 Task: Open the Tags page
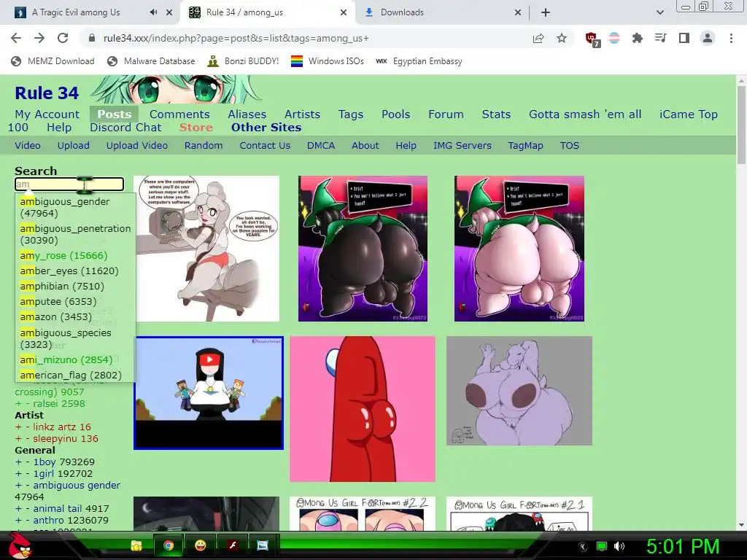coord(351,114)
